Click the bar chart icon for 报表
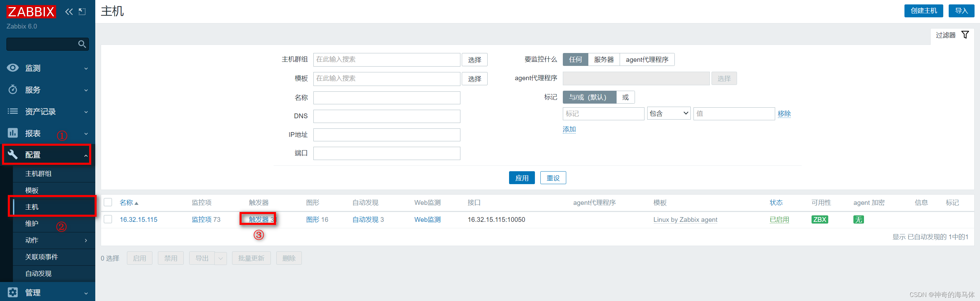Screen dimensions: 980x301 tap(13, 133)
